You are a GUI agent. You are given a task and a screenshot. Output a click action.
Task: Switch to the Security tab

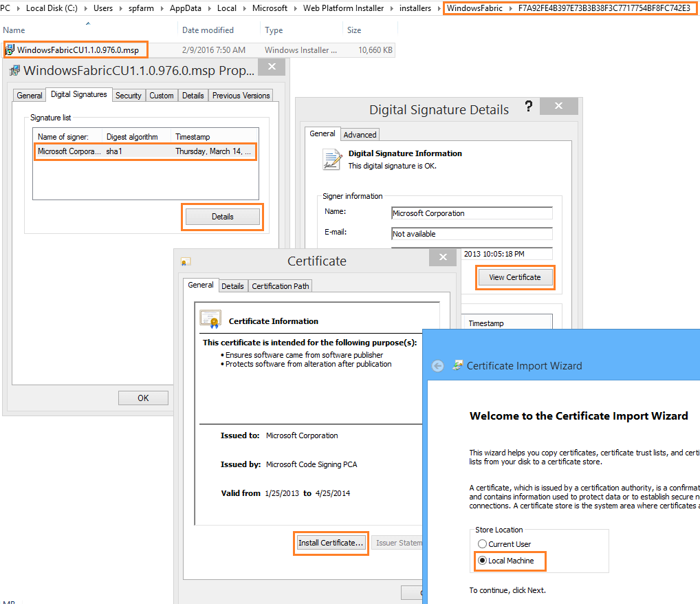[x=128, y=96]
